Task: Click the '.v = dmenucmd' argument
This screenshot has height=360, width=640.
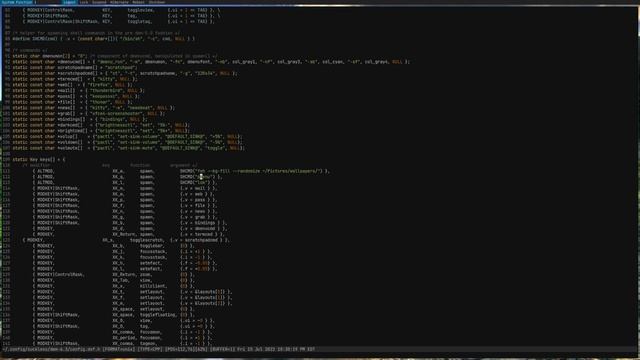Action: coord(200,229)
